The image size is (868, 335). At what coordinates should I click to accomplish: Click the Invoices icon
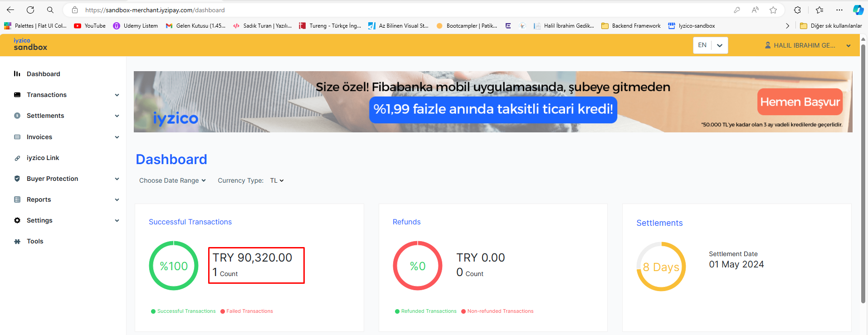[17, 137]
